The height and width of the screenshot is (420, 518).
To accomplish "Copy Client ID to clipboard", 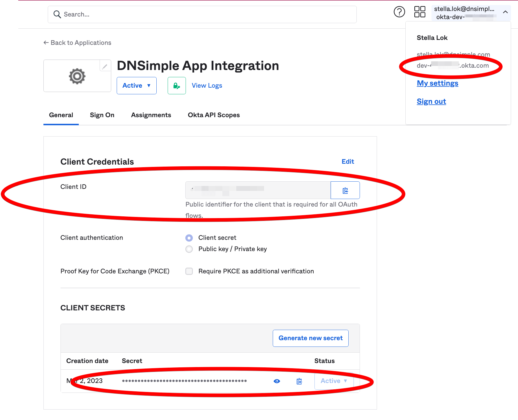I will click(345, 190).
